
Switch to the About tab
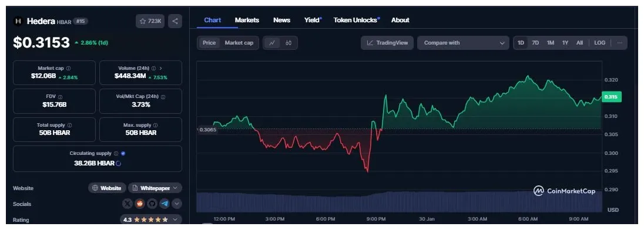pyautogui.click(x=400, y=20)
